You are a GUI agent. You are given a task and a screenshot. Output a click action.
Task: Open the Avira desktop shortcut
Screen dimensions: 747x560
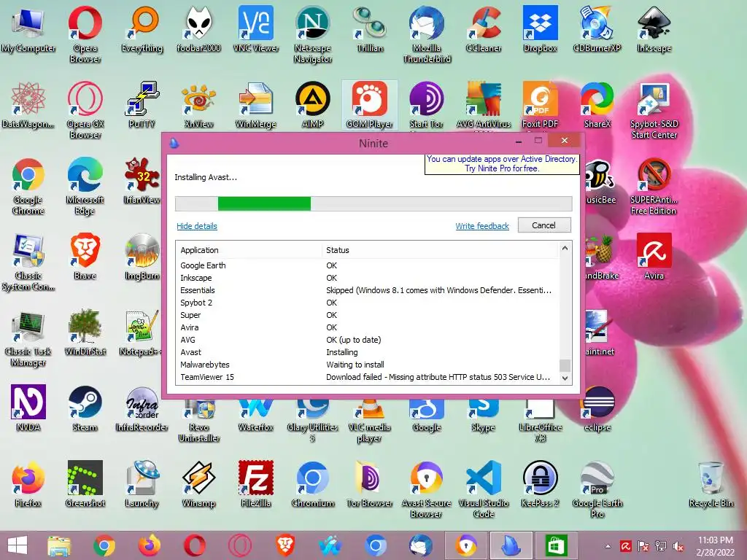(654, 256)
